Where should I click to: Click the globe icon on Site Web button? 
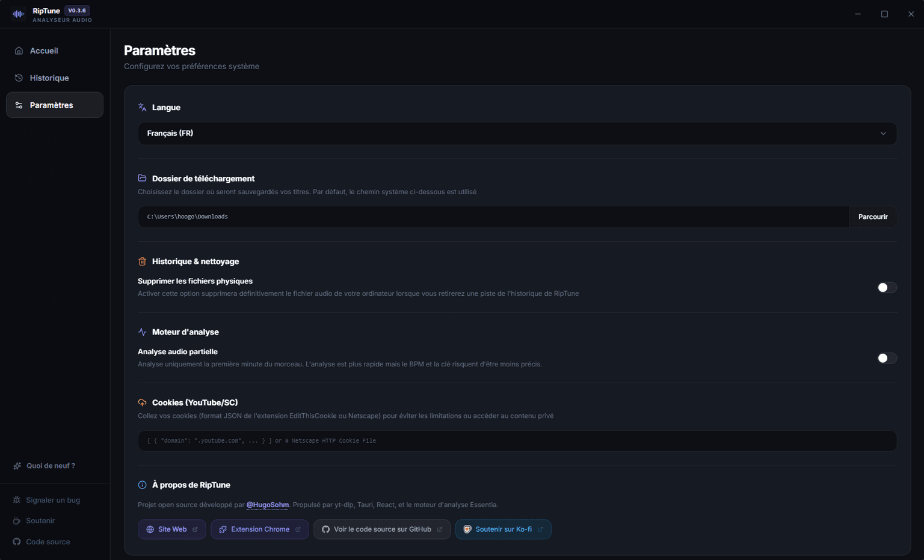coord(150,529)
